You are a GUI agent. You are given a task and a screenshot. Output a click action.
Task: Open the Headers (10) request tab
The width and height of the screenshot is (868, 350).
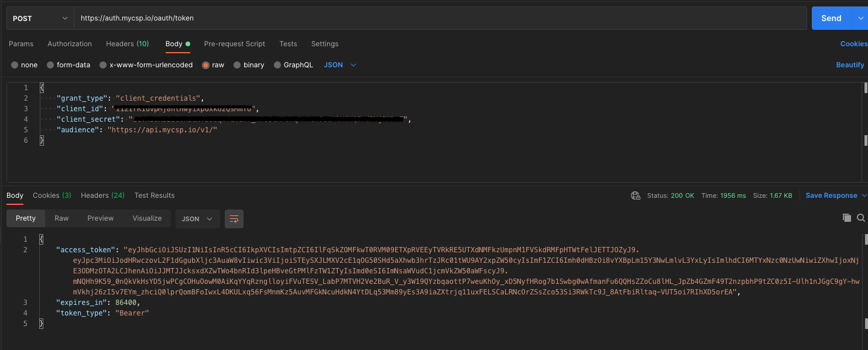[128, 44]
